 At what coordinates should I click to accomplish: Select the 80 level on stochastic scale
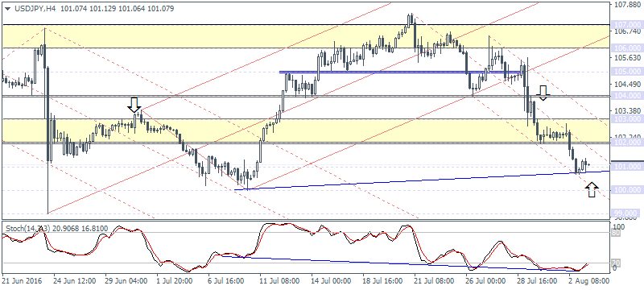pos(617,233)
